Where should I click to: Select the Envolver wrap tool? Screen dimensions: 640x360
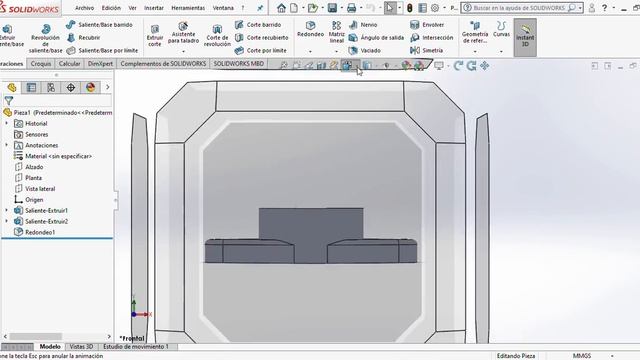click(x=427, y=24)
